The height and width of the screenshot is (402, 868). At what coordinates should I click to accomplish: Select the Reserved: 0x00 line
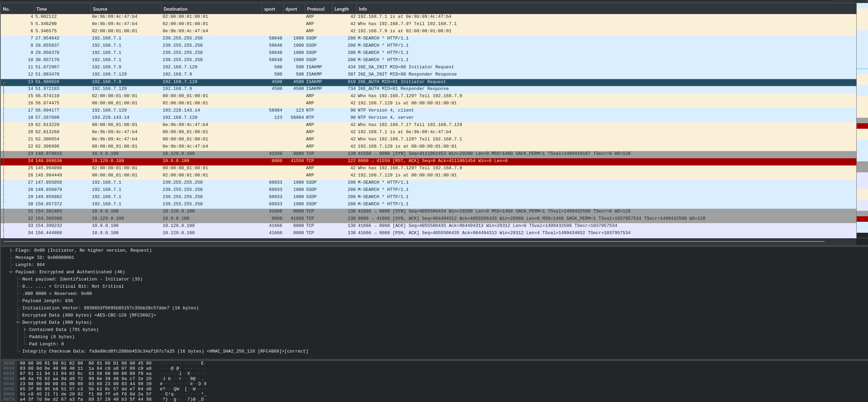(57, 294)
